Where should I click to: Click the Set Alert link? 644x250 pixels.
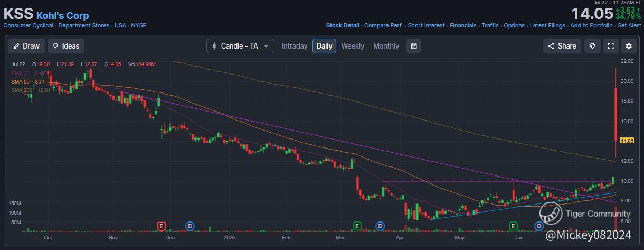tap(629, 25)
